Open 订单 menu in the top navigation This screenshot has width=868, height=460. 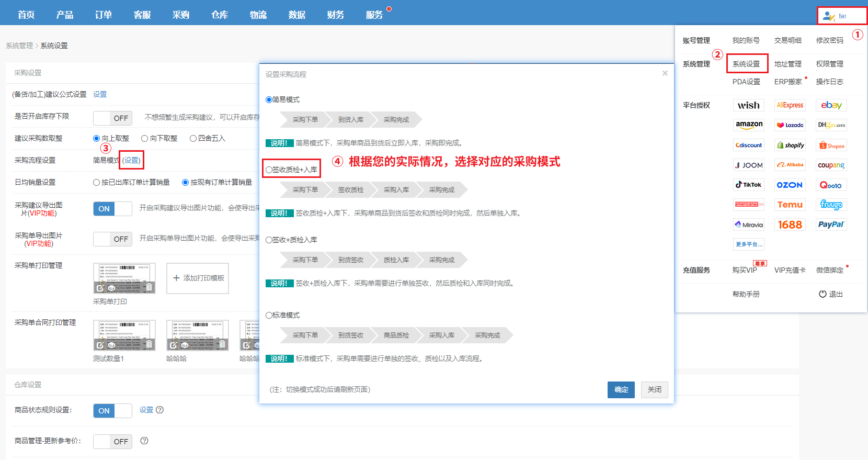tap(104, 15)
